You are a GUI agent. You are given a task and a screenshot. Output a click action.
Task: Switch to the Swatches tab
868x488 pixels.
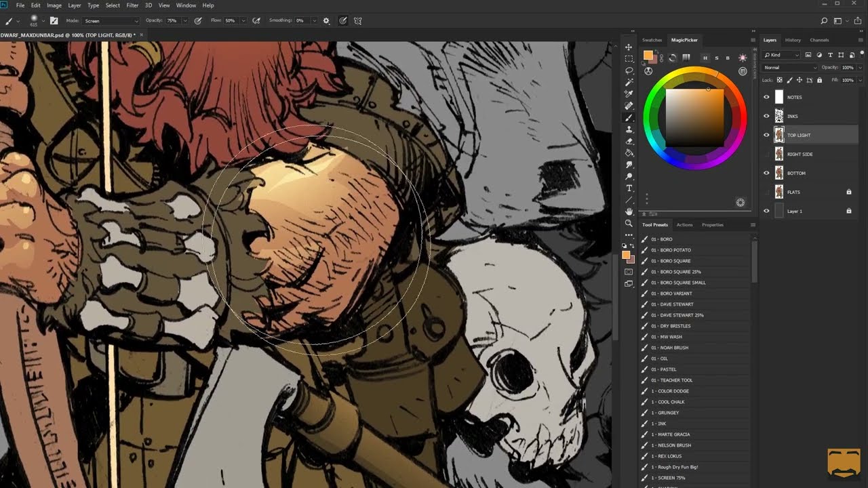pyautogui.click(x=652, y=40)
